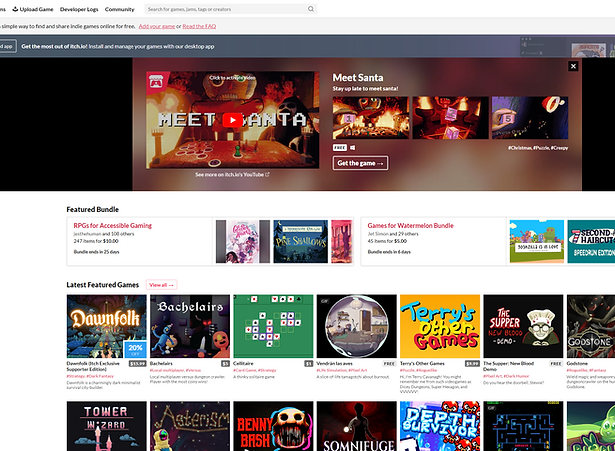The width and height of the screenshot is (615, 451).
Task: Open the Depth Survivor game thumbnail
Action: tap(440, 426)
